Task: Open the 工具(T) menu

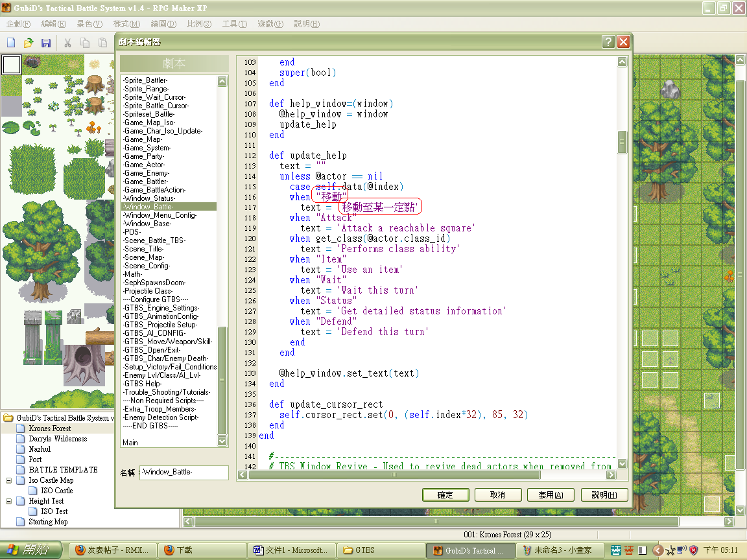Action: click(x=234, y=24)
